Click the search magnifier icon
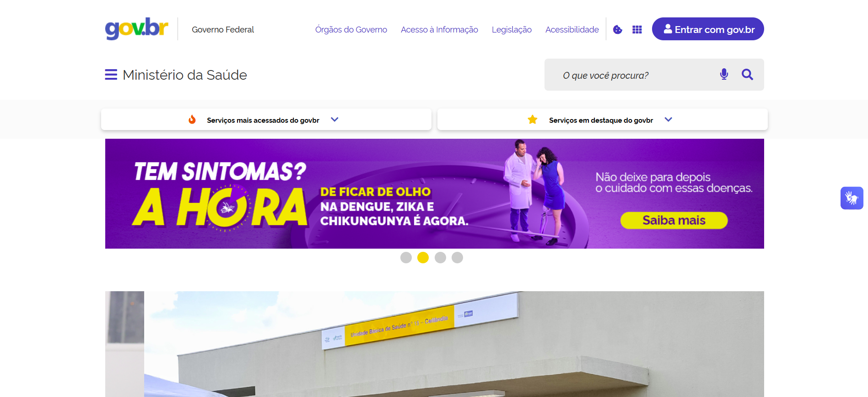This screenshot has width=868, height=397. coord(747,74)
